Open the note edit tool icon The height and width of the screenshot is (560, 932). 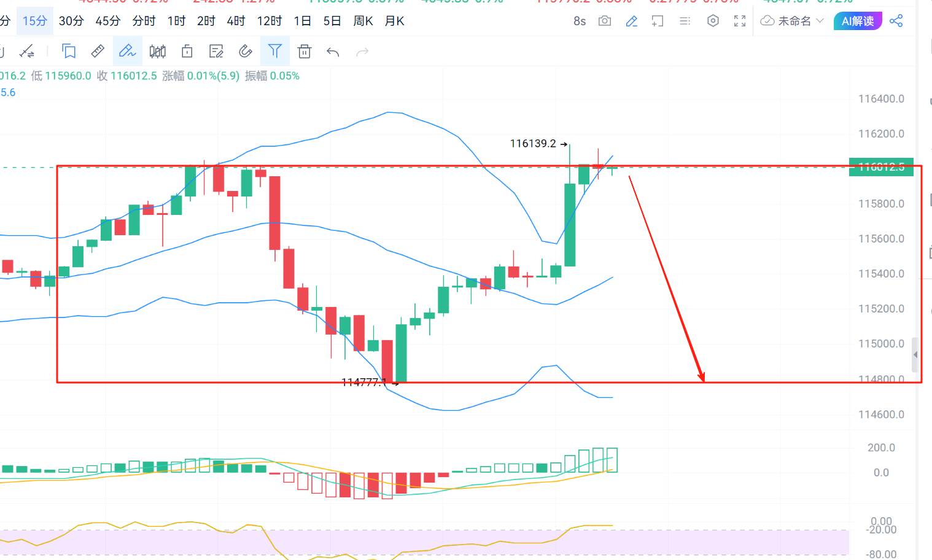pos(216,52)
